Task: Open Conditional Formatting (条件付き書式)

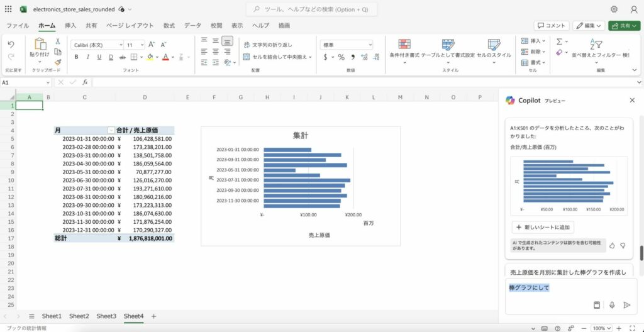Action: (x=404, y=51)
